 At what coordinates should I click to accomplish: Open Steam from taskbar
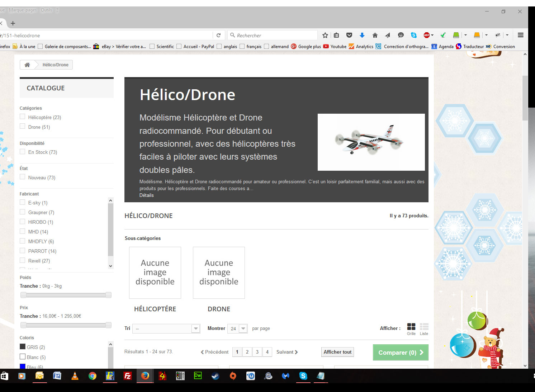[x=215, y=376]
